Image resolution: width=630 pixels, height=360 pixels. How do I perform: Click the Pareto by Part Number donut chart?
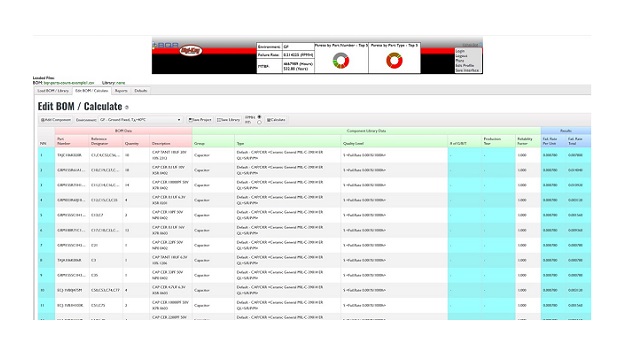click(x=341, y=61)
